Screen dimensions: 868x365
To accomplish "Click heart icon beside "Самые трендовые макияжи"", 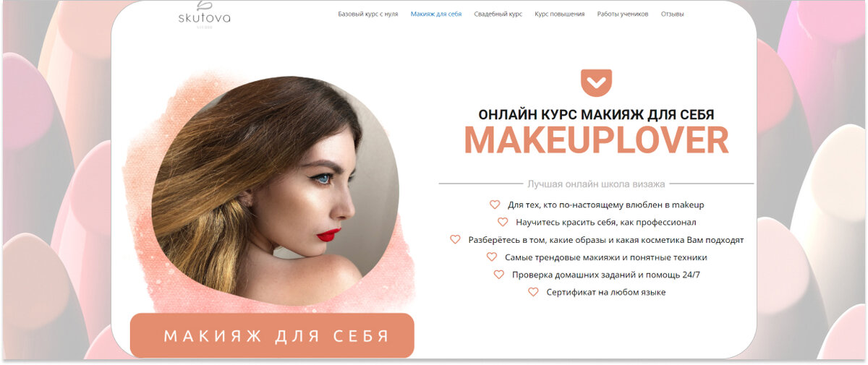I will pyautogui.click(x=492, y=257).
